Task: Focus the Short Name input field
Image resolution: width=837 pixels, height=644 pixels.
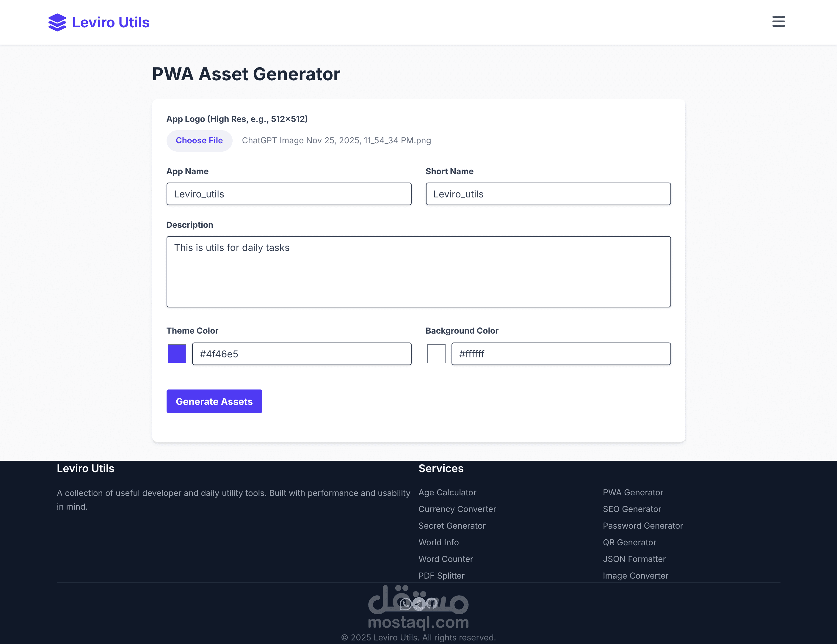Action: pyautogui.click(x=548, y=194)
